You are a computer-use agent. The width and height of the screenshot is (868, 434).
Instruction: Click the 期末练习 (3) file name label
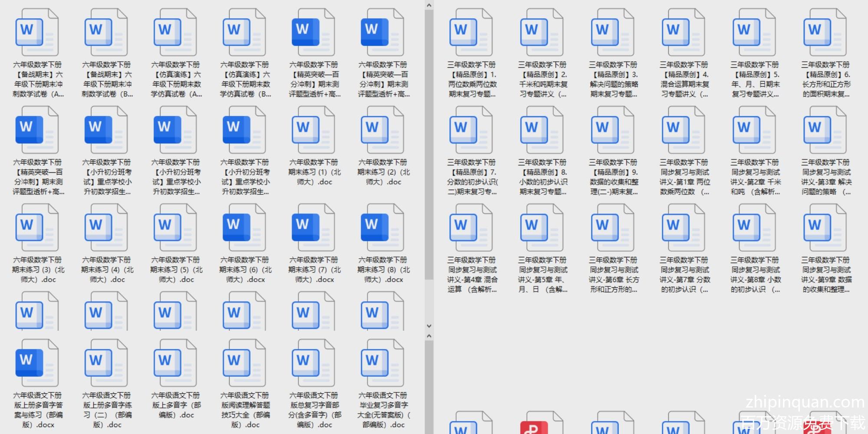38,270
